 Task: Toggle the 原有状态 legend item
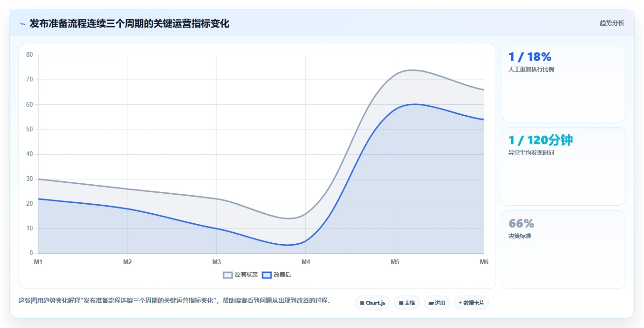pos(240,275)
